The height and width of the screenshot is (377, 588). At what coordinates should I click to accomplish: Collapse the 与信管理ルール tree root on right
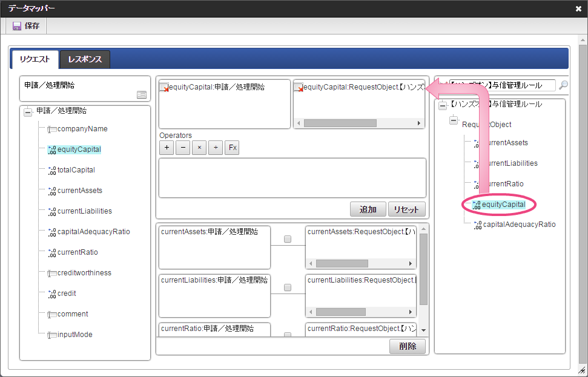pos(443,106)
